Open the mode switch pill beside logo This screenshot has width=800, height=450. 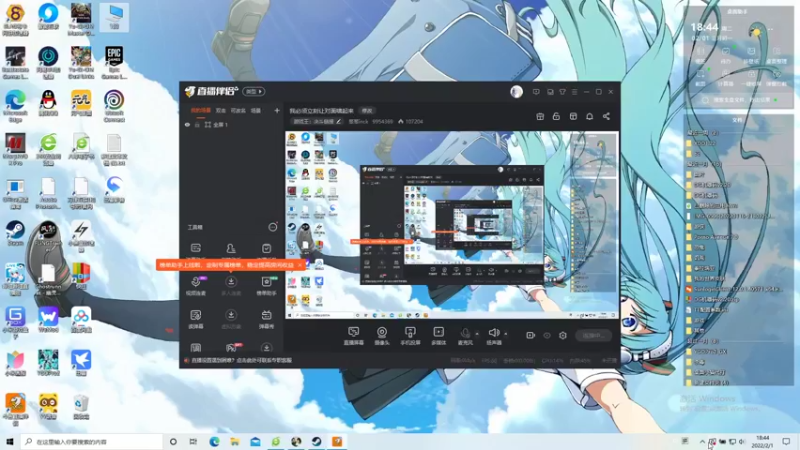click(254, 91)
